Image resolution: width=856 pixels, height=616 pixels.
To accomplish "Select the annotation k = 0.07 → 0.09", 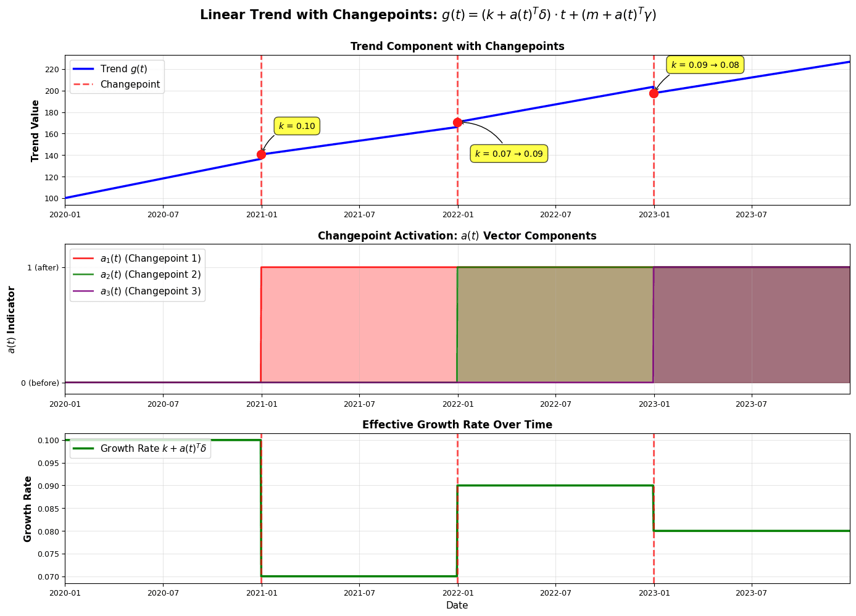I will 510,154.
